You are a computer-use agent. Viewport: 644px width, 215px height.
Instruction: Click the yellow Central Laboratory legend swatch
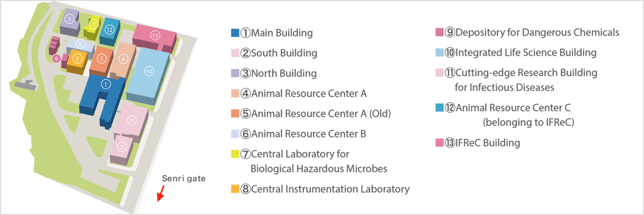[235, 155]
